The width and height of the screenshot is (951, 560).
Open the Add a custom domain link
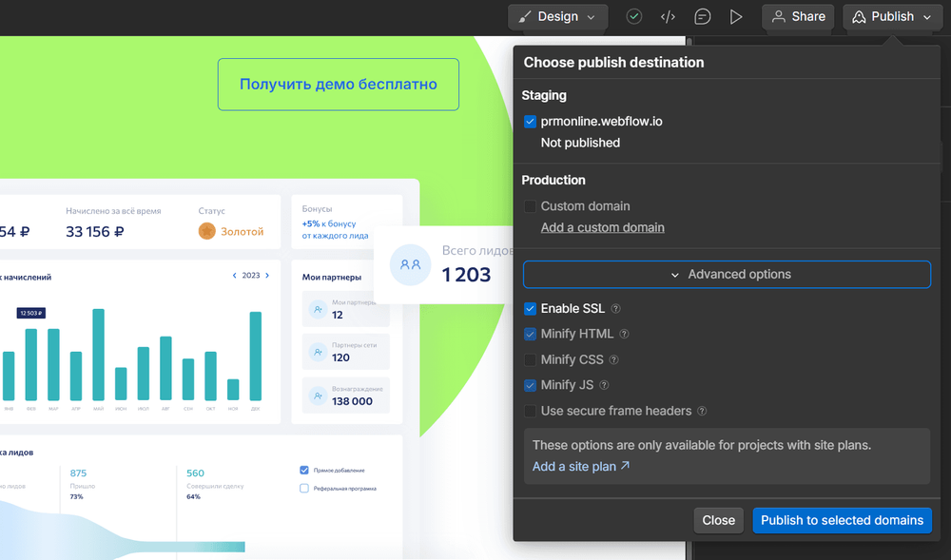pyautogui.click(x=602, y=227)
